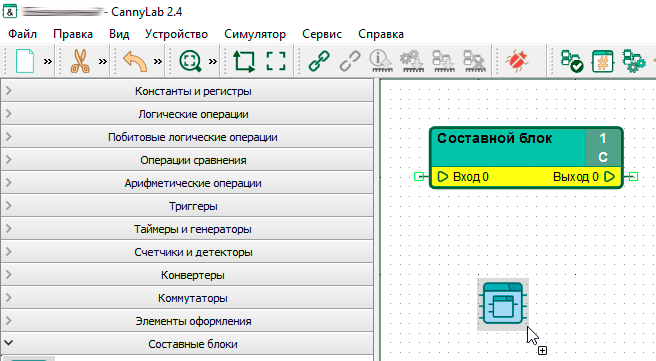Screen dimensions: 656x361
Task: Expand Арифметические операции section
Action: point(187,183)
